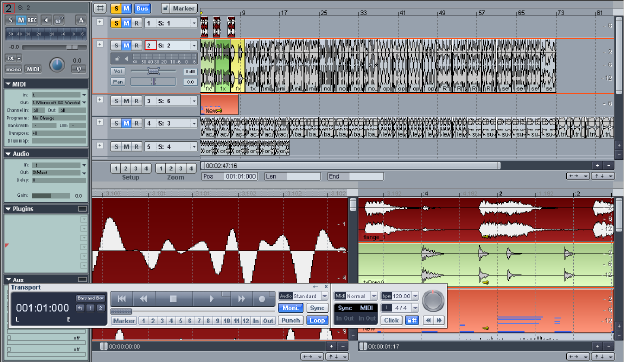Disable Loop in Transport
Image resolution: width=624 pixels, height=362 pixels.
(317, 320)
